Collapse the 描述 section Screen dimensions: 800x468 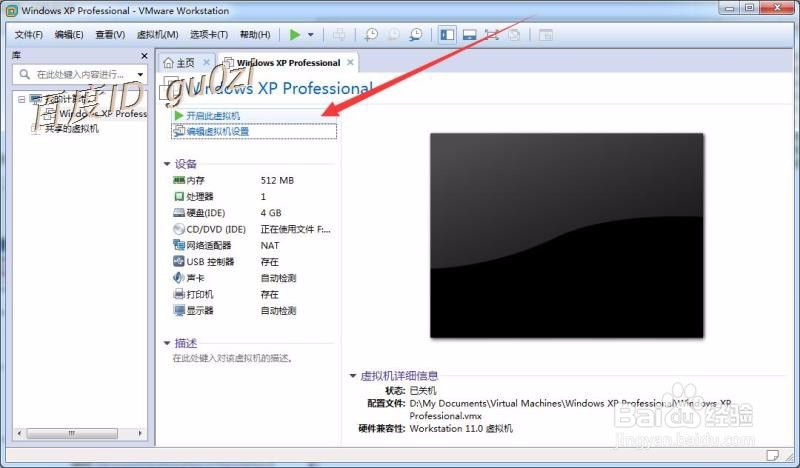click(167, 343)
